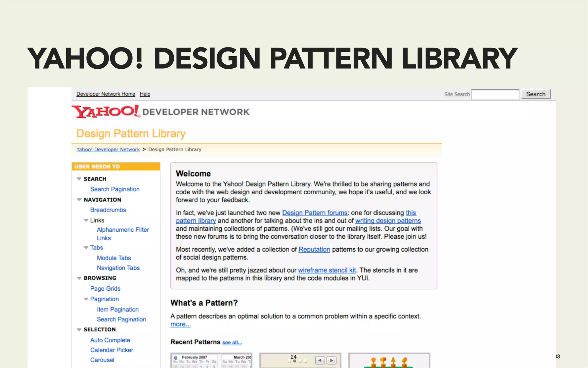This screenshot has height=368, width=588.
Task: Click the BROWSING section label
Action: [x=100, y=278]
